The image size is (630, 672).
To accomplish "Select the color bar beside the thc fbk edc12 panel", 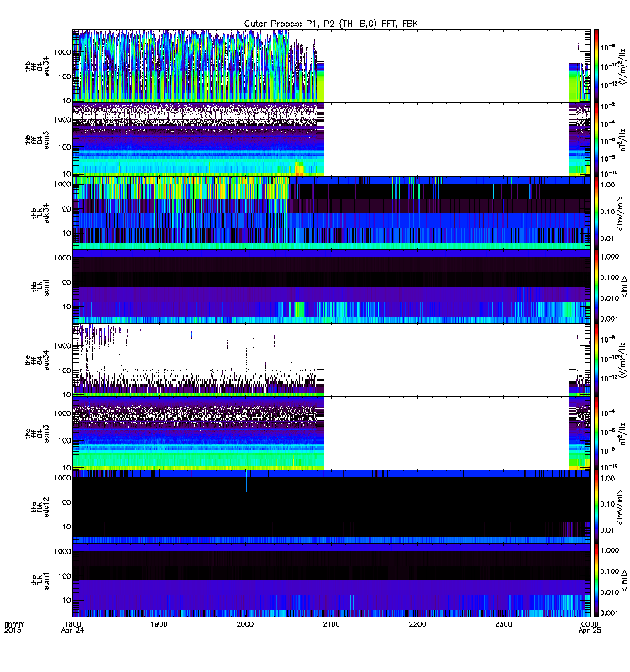I will tap(596, 507).
